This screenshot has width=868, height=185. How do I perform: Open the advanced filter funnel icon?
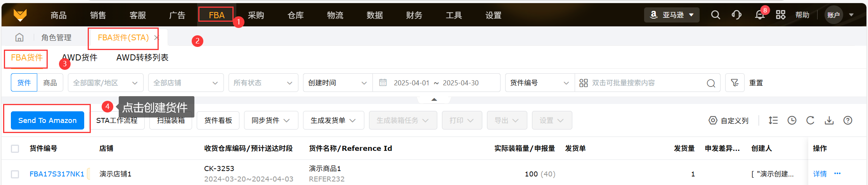click(735, 83)
